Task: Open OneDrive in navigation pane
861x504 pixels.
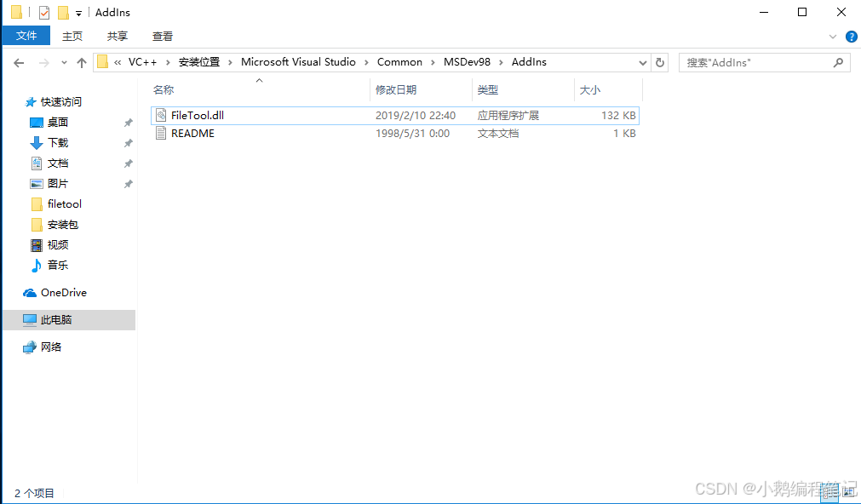Action: [63, 293]
